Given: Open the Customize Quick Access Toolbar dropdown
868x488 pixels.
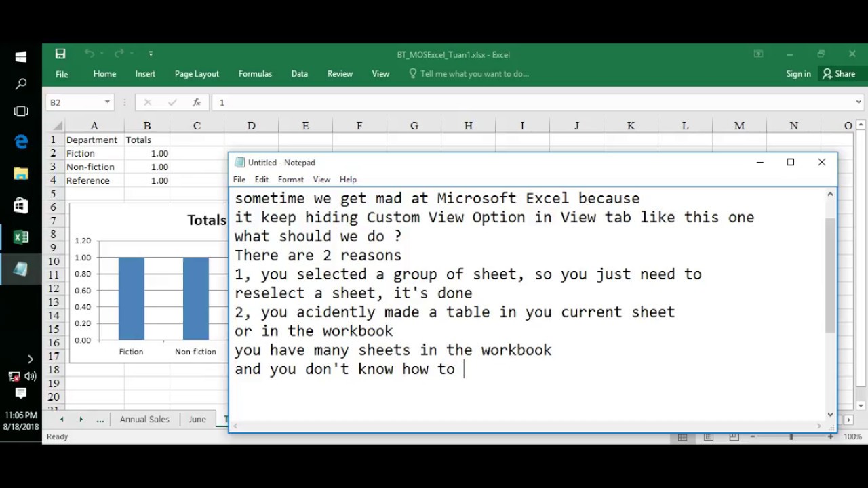Looking at the screenshot, I should 151,54.
